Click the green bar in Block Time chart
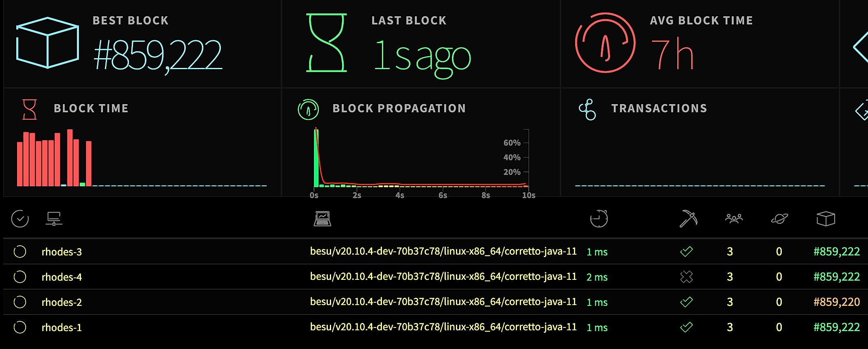 point(83,184)
